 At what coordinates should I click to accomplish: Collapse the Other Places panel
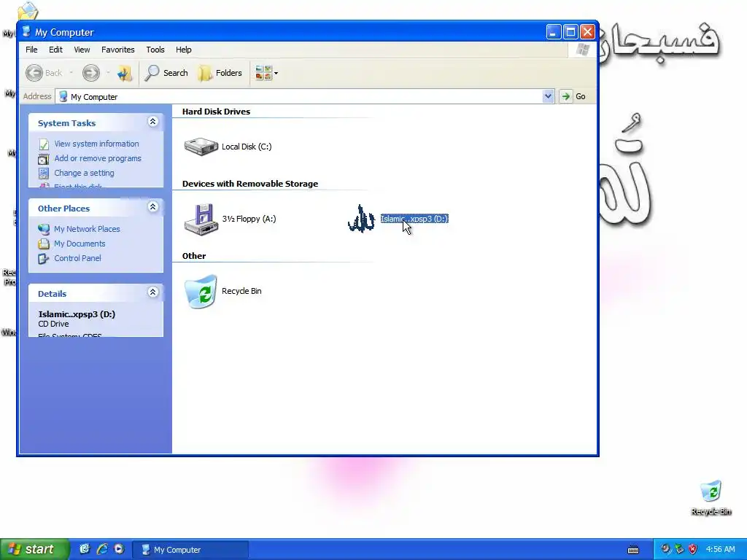point(153,207)
